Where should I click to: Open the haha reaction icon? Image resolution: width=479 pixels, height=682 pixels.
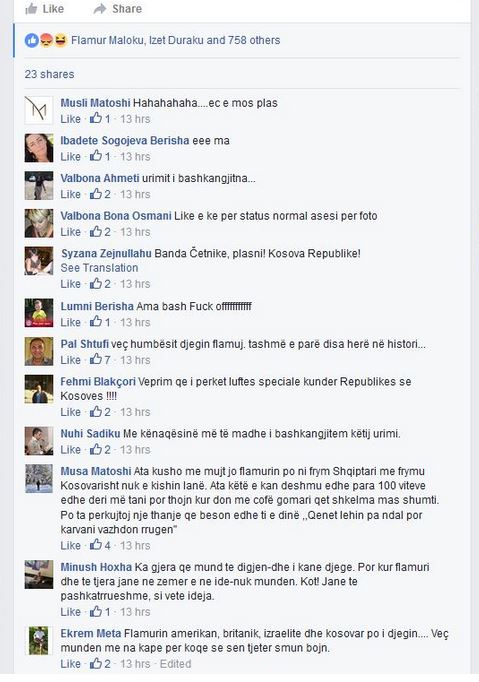60,40
